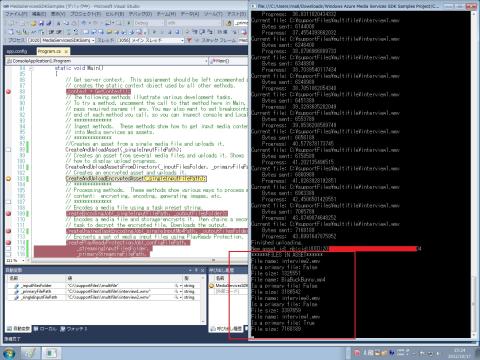480x360 pixels.
Task: Click the Find in Files toolbar icon
Action: tap(229, 23)
